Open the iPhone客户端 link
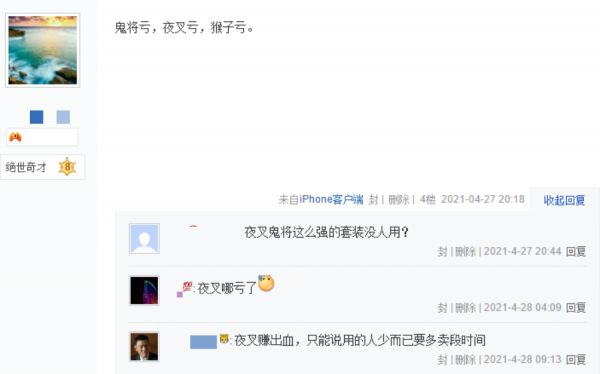600x374 pixels. [x=331, y=199]
